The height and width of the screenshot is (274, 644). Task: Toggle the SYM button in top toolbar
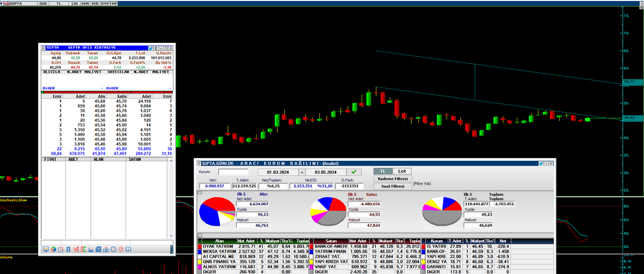click(104, 3)
